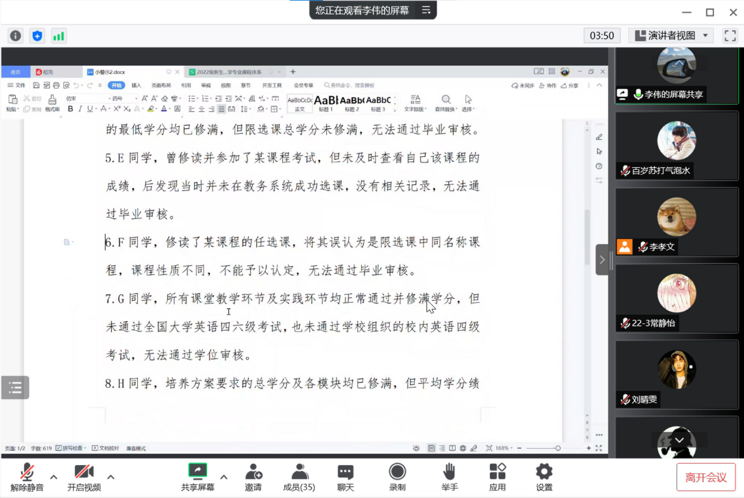
Task: Click the meeting info icon
Action: [x=15, y=36]
